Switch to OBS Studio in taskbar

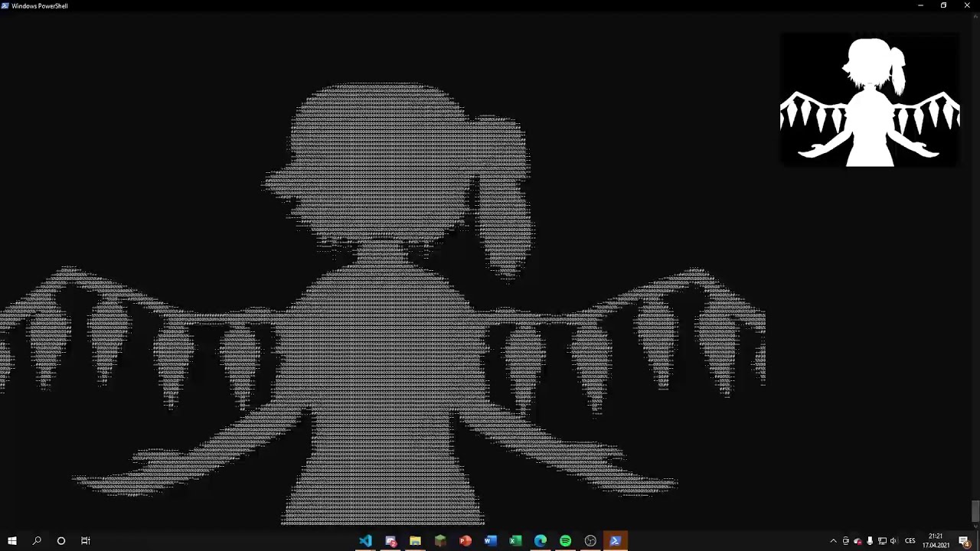590,541
